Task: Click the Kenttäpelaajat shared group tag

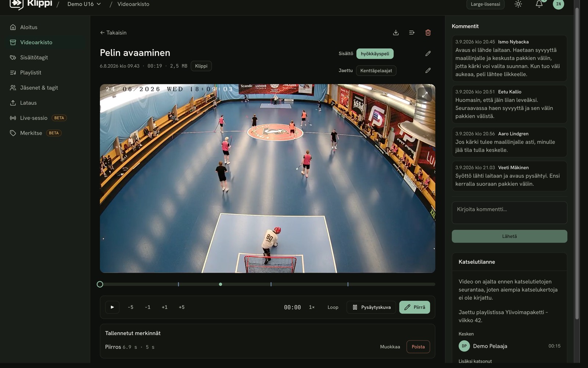Action: point(376,71)
